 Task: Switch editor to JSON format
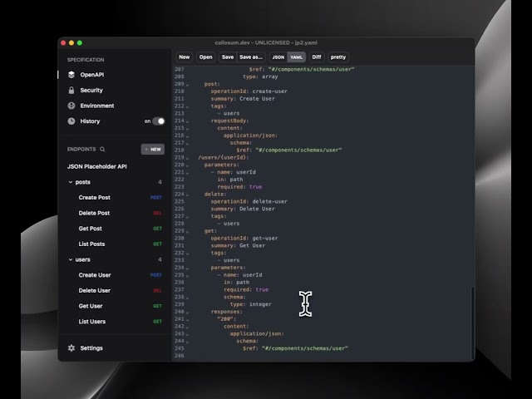(278, 57)
